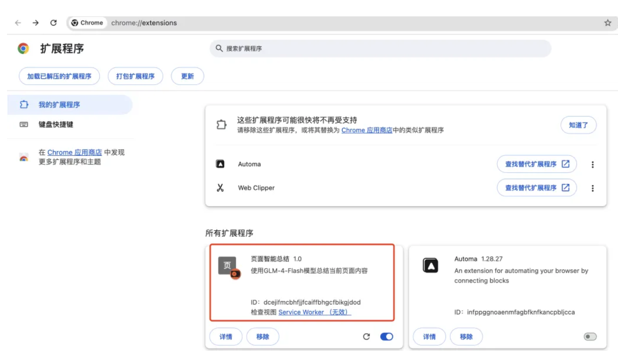Open Chrome 应用商店 link in the warning text
The width and height of the screenshot is (618, 364).
point(367,130)
